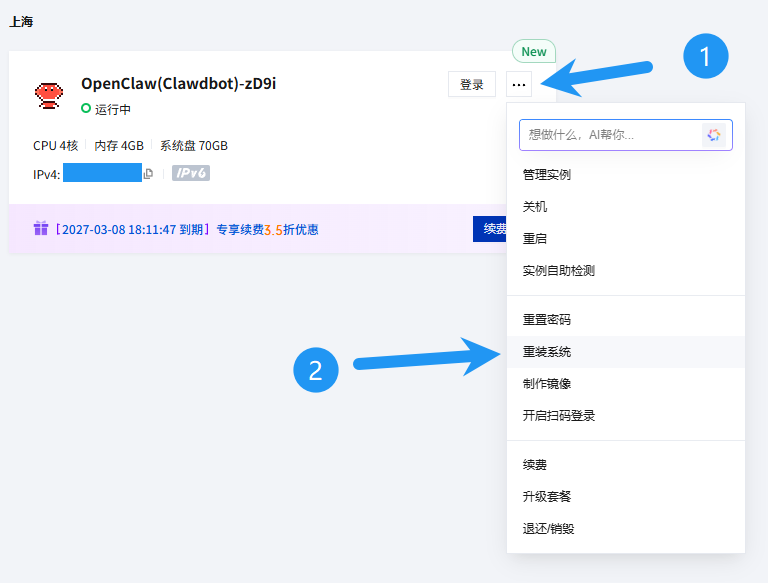Select 管理实例 from the menu
768x583 pixels.
pyautogui.click(x=547, y=175)
